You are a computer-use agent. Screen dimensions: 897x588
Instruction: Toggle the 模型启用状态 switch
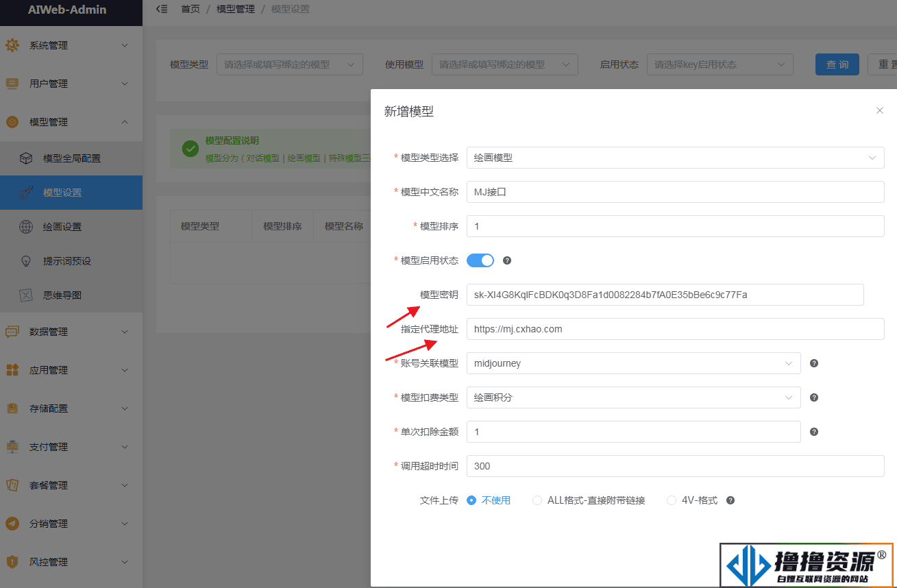(x=480, y=260)
